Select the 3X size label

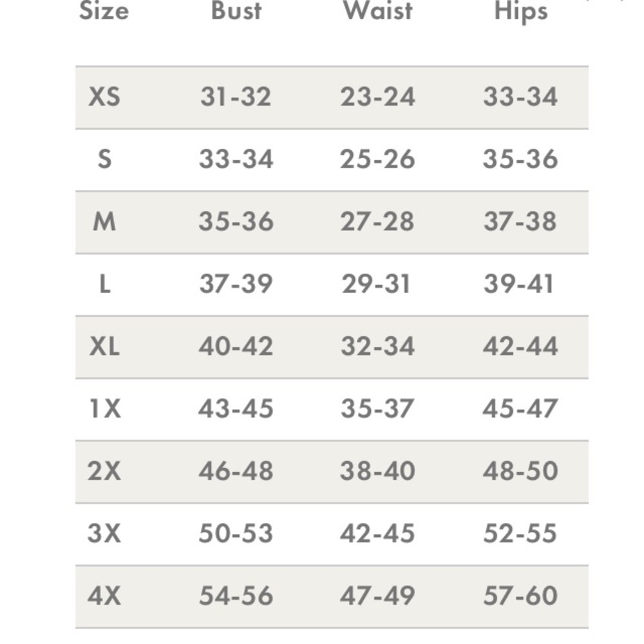[104, 533]
